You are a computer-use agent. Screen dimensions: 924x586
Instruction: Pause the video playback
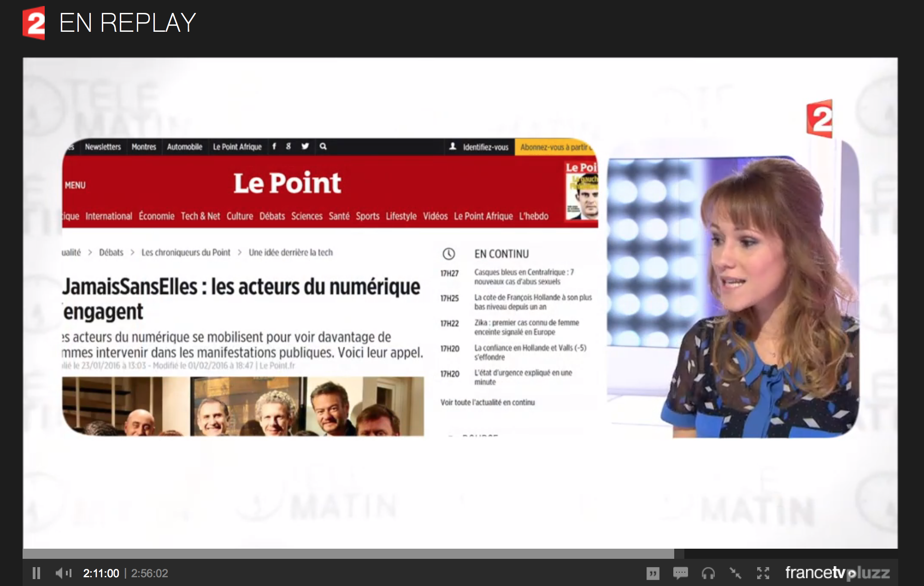click(x=36, y=573)
